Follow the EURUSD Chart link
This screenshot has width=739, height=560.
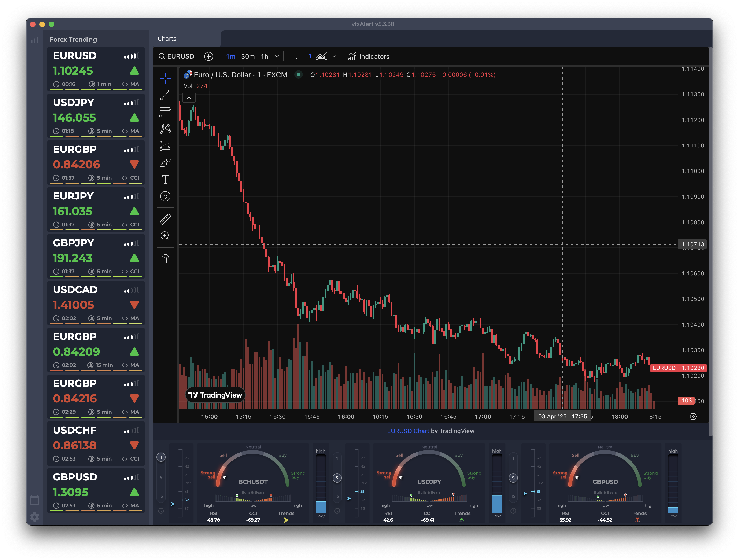click(408, 431)
